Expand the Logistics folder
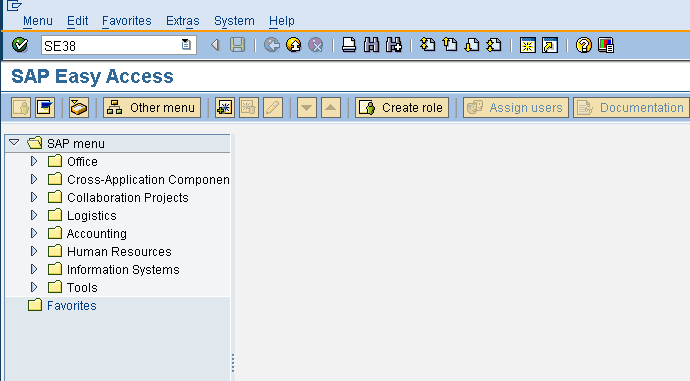 coord(34,215)
